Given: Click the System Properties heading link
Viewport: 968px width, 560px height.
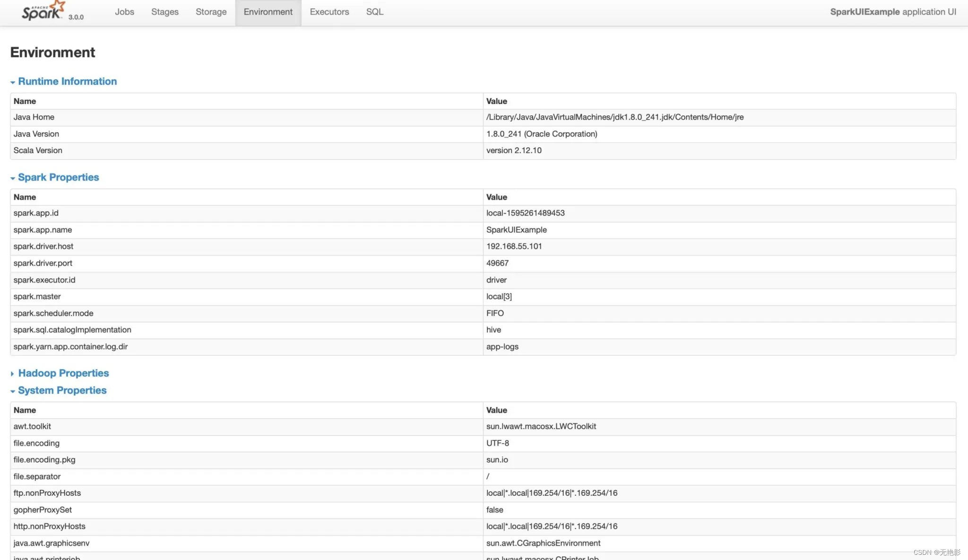Looking at the screenshot, I should (62, 390).
